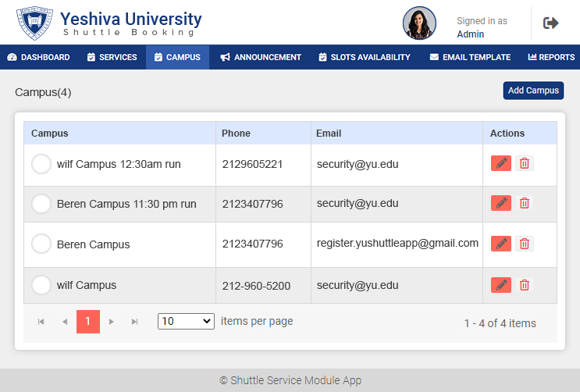
Task: Go to the previous page
Action: [65, 322]
